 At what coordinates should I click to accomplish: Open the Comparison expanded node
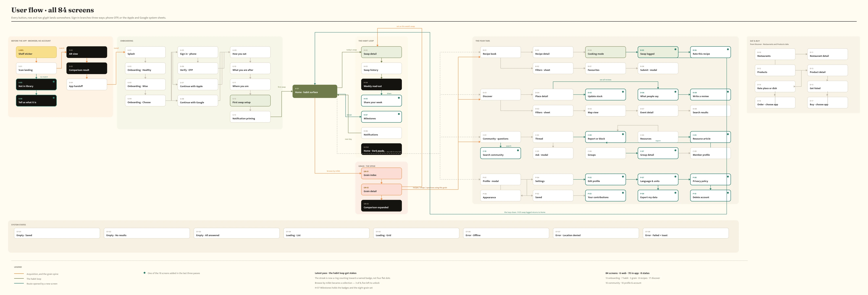pyautogui.click(x=382, y=206)
